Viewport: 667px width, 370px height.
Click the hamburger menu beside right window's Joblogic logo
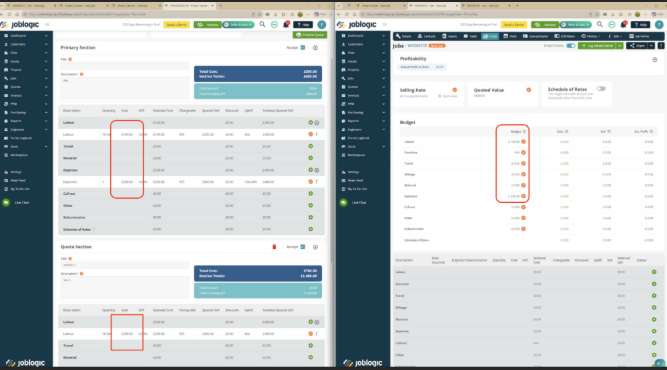pos(385,25)
